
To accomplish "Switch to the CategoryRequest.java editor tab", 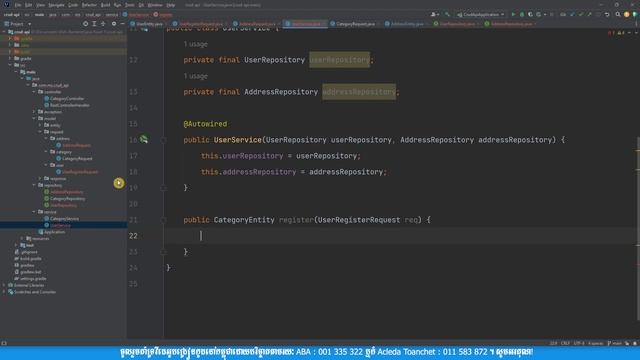I will point(353,24).
